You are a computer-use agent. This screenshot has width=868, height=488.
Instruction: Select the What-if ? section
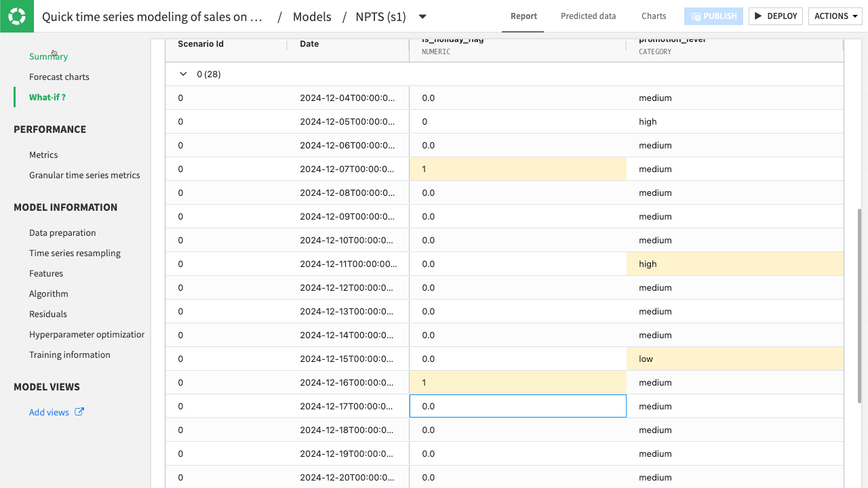48,97
